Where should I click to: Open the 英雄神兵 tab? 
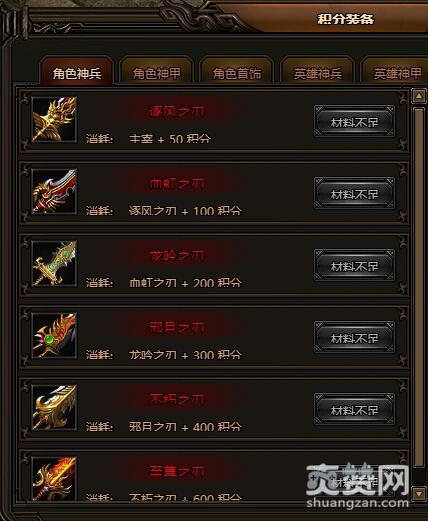click(317, 73)
